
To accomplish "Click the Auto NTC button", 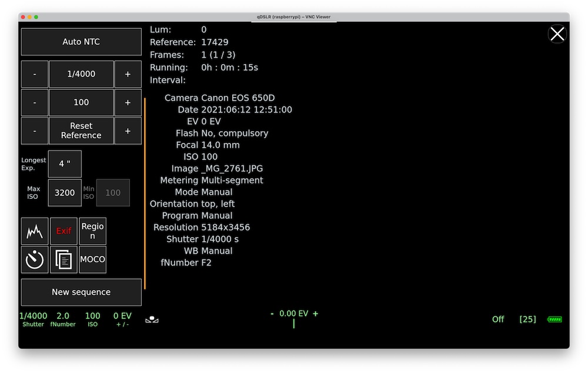I will tap(81, 42).
